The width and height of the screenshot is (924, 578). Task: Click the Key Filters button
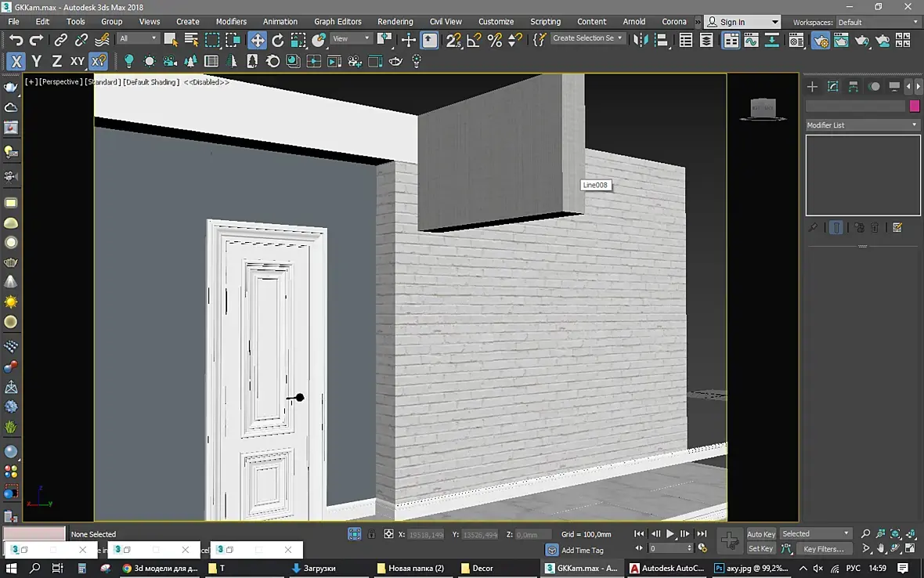[823, 549]
